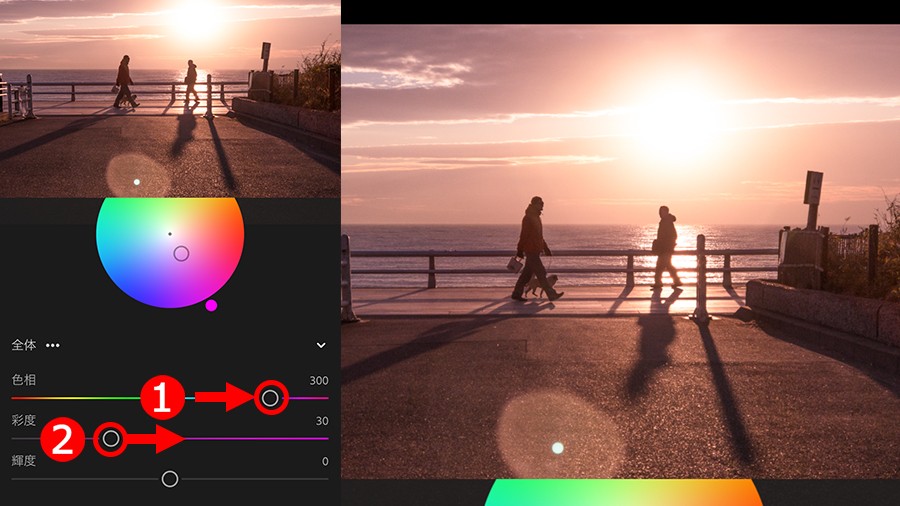Screen dimensions: 900x506
Task: Open the three-dot options next to 全体
Action: pyautogui.click(x=53, y=345)
